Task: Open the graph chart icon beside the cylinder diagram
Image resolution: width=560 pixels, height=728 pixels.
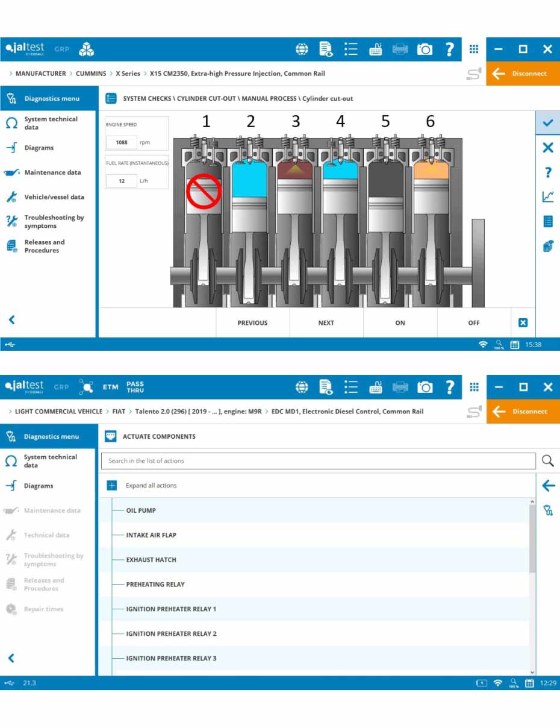Action: click(548, 196)
